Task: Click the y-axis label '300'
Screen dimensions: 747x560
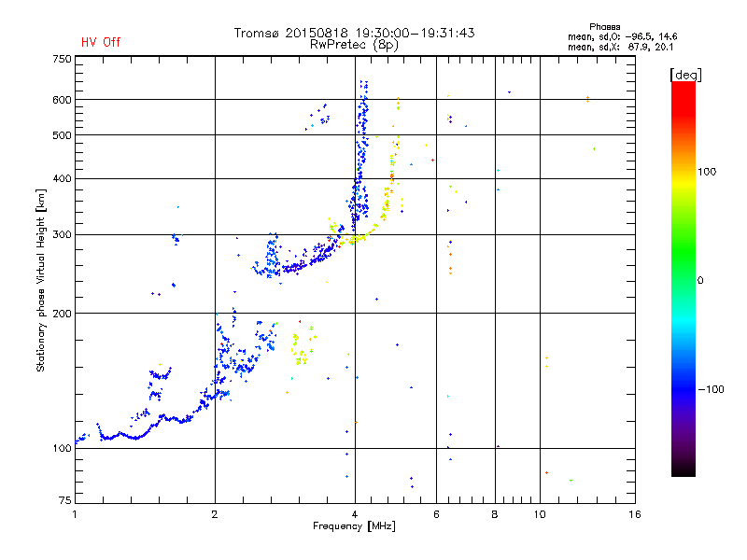Action: coord(62,235)
